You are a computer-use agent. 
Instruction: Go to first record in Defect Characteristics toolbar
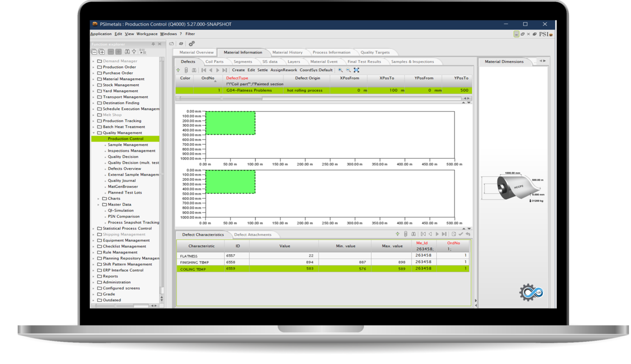point(423,234)
